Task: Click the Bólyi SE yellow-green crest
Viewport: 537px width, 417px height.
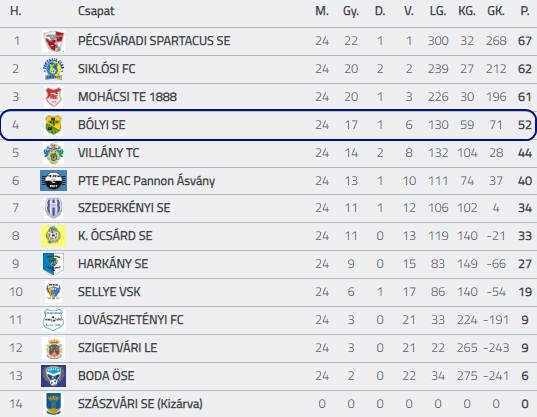Action: pos(53,125)
